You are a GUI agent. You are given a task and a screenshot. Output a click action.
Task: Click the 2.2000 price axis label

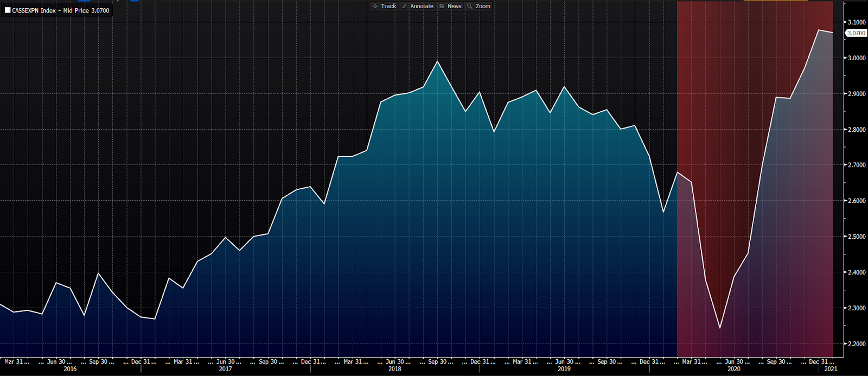(857, 344)
